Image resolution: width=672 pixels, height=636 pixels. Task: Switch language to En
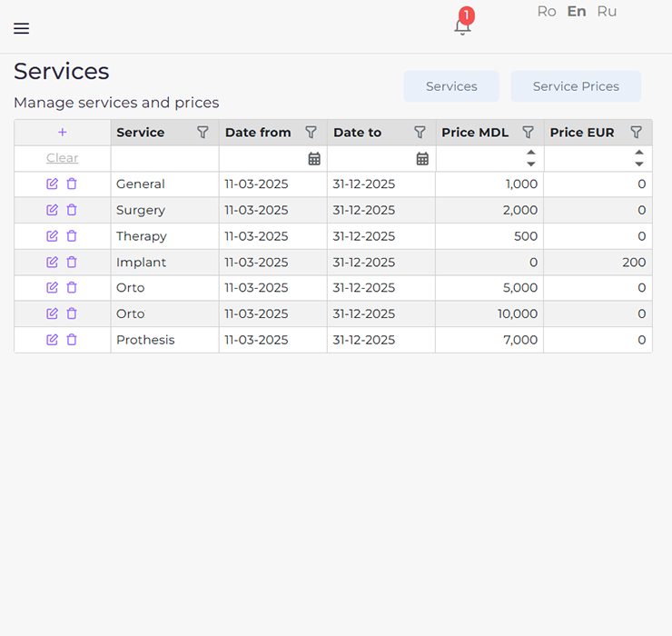(x=577, y=12)
